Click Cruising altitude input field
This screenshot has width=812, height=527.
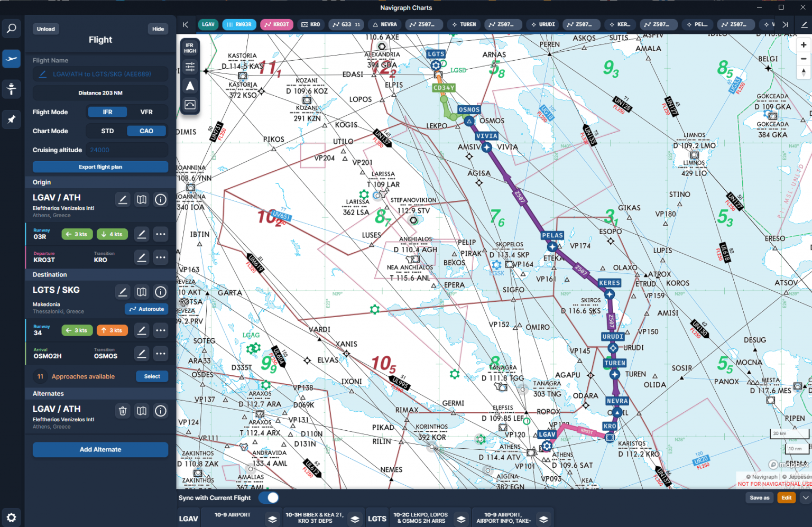[x=127, y=150]
